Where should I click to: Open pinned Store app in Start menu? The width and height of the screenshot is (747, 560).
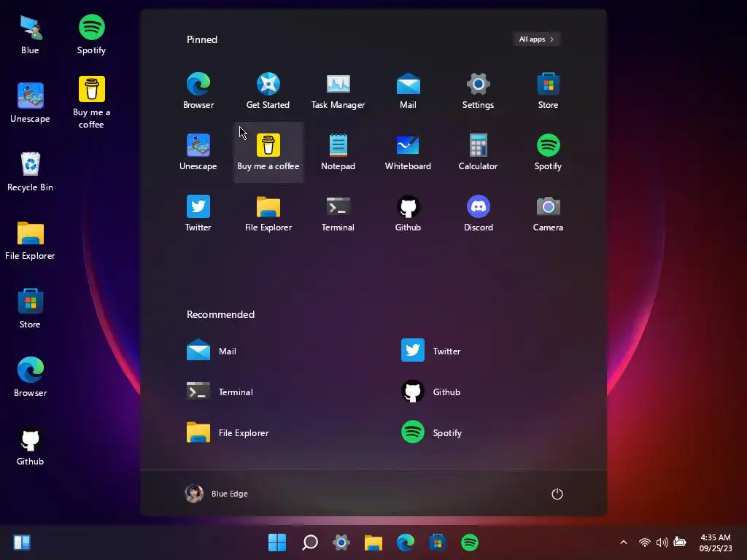[x=548, y=91]
